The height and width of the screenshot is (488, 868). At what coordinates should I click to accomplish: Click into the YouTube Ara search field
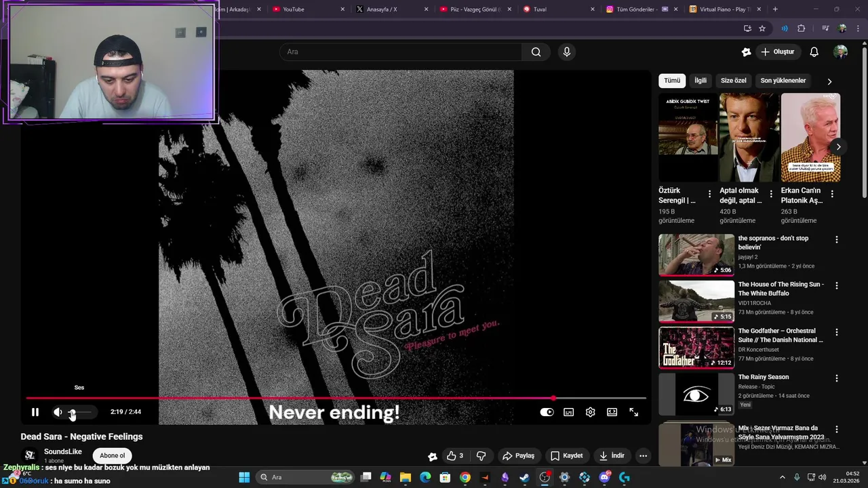coord(401,52)
